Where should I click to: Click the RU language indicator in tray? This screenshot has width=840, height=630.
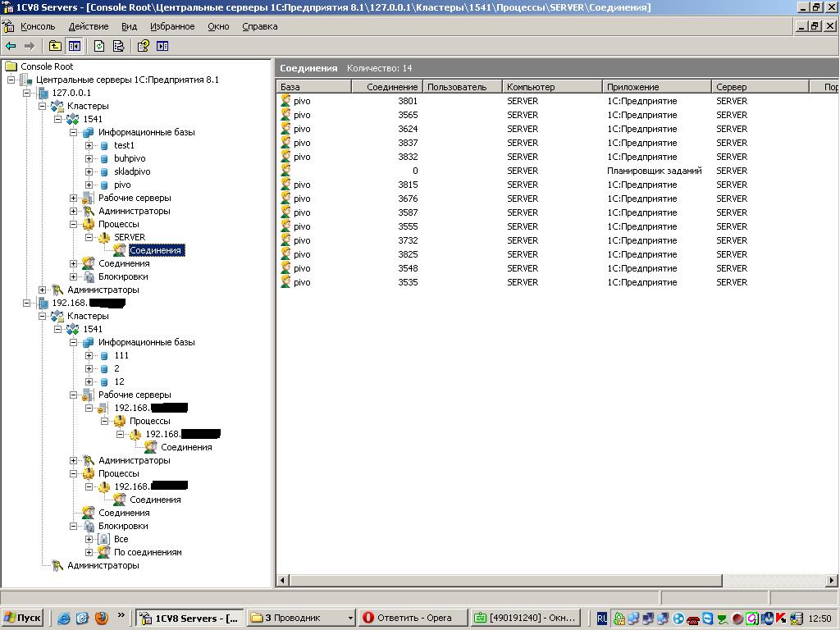click(602, 619)
